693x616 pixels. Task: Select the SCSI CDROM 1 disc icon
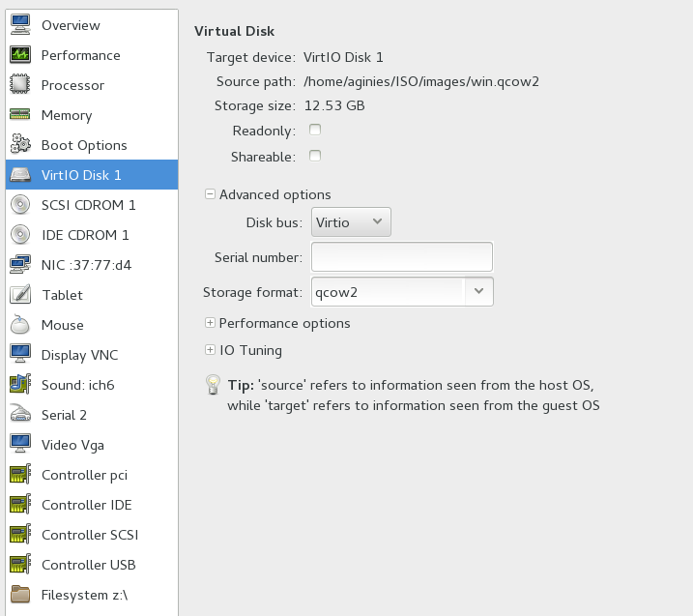click(x=20, y=205)
